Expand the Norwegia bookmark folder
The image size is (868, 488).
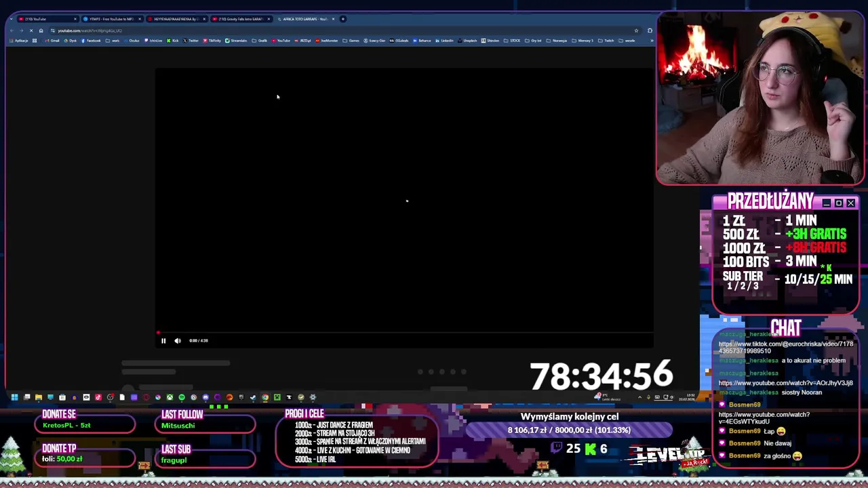click(557, 41)
